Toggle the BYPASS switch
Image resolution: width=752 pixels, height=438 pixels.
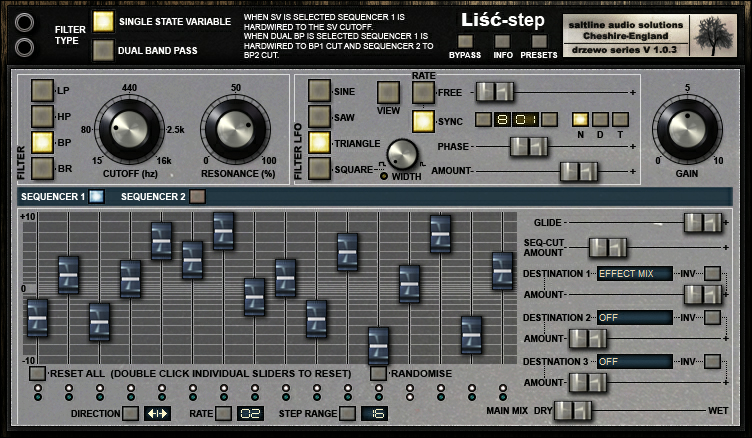click(x=465, y=41)
